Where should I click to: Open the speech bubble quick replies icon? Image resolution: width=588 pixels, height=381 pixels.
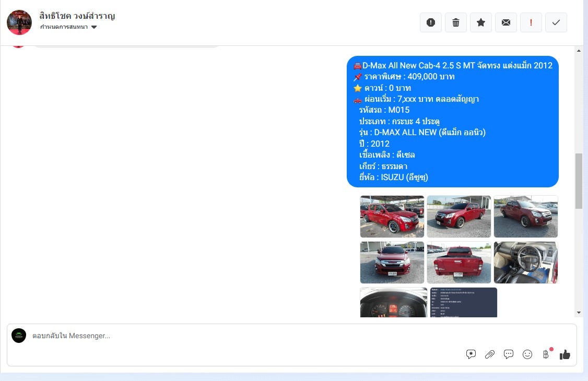coord(509,354)
